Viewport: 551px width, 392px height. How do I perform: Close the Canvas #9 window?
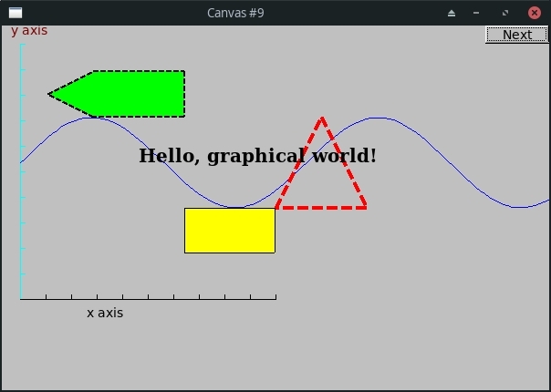[535, 13]
